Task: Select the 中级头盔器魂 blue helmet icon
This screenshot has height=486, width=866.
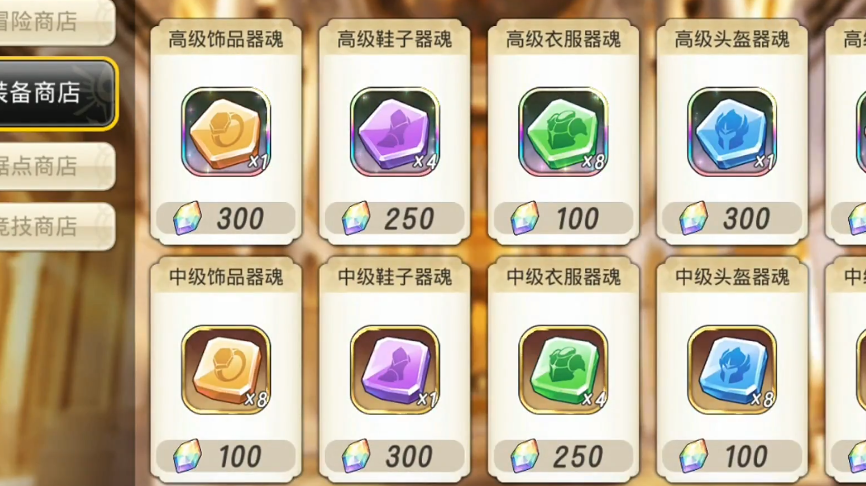Action: point(732,369)
